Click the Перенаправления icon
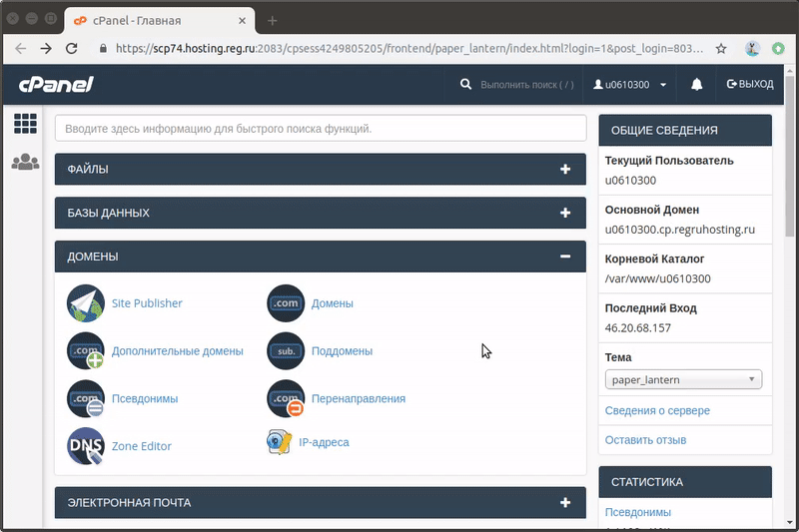Screen dimensions: 799x532 tap(286, 398)
